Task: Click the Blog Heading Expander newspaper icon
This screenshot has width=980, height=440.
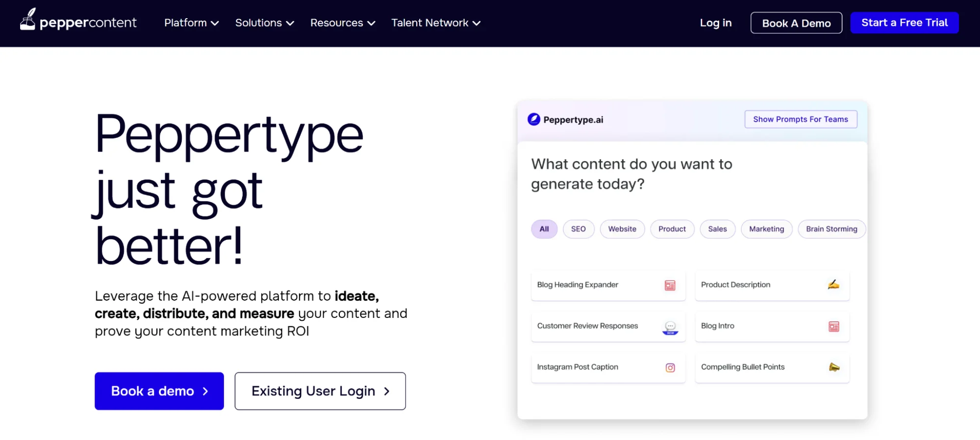Action: [x=670, y=285]
